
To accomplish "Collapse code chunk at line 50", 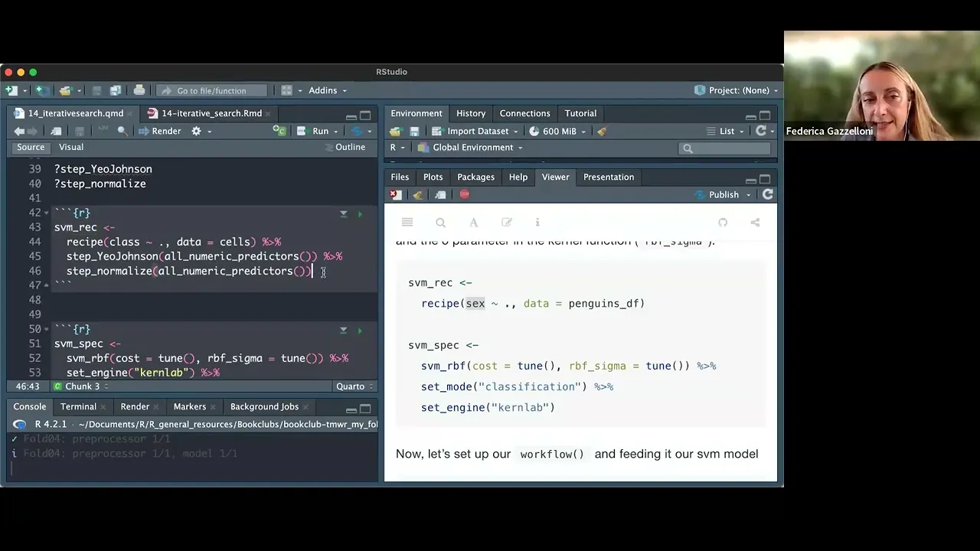I will pos(47,329).
